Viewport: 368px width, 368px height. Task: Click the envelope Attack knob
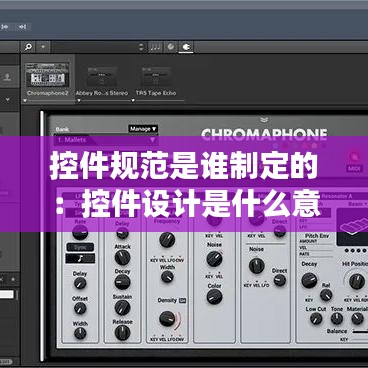[122, 257]
